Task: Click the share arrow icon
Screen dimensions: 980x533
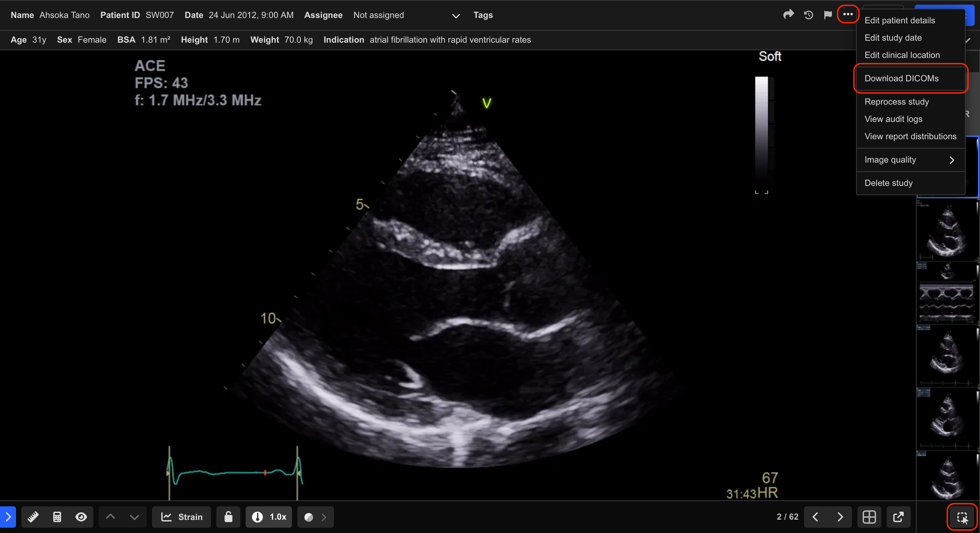Action: (788, 15)
